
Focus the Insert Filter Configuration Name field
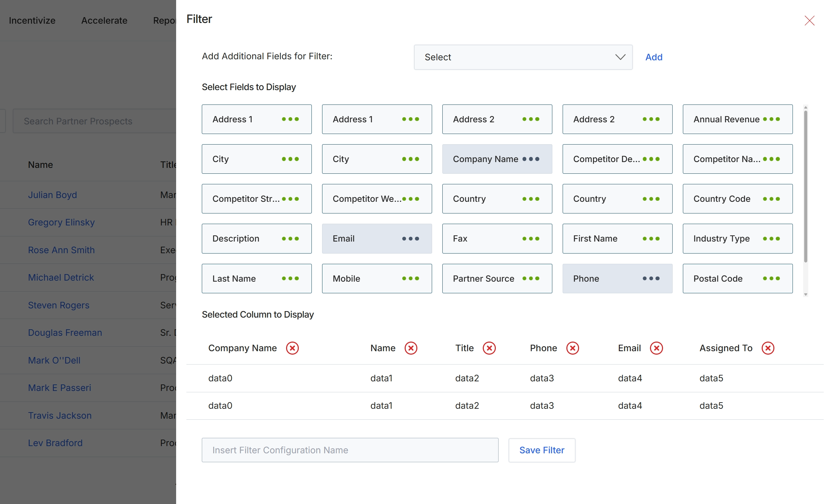tap(350, 450)
